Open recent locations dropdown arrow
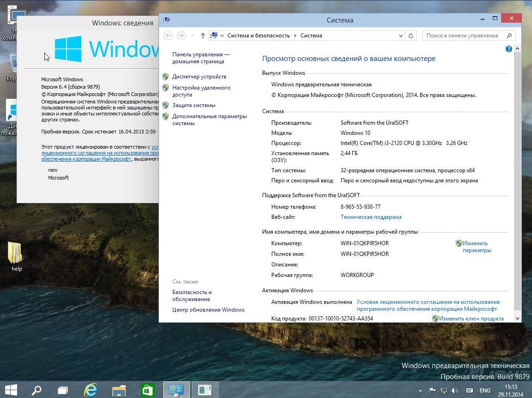 pos(192,36)
